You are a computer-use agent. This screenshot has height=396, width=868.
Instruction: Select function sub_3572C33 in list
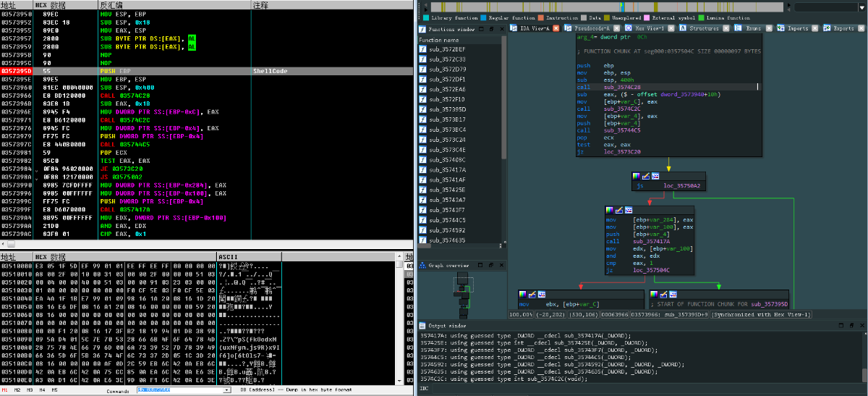click(x=461, y=59)
